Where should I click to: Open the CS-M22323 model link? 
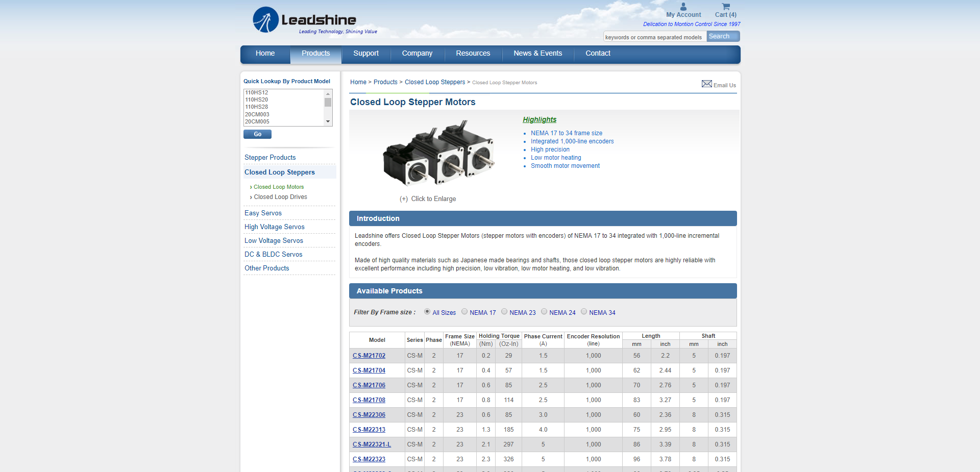pos(369,459)
